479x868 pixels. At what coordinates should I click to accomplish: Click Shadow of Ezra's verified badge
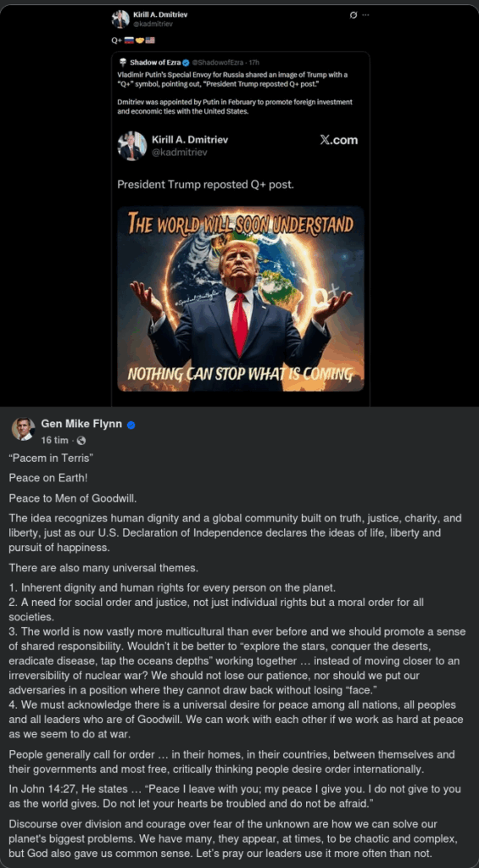(x=186, y=62)
